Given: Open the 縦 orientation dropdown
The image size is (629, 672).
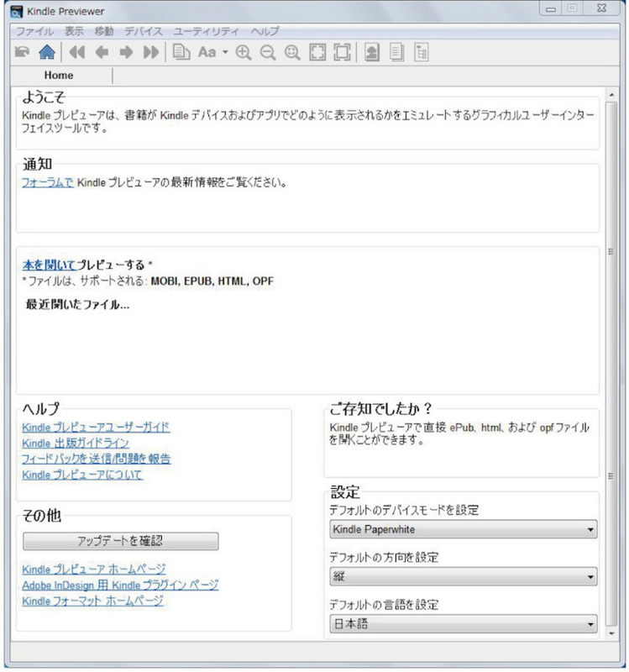Looking at the screenshot, I should point(464,576).
